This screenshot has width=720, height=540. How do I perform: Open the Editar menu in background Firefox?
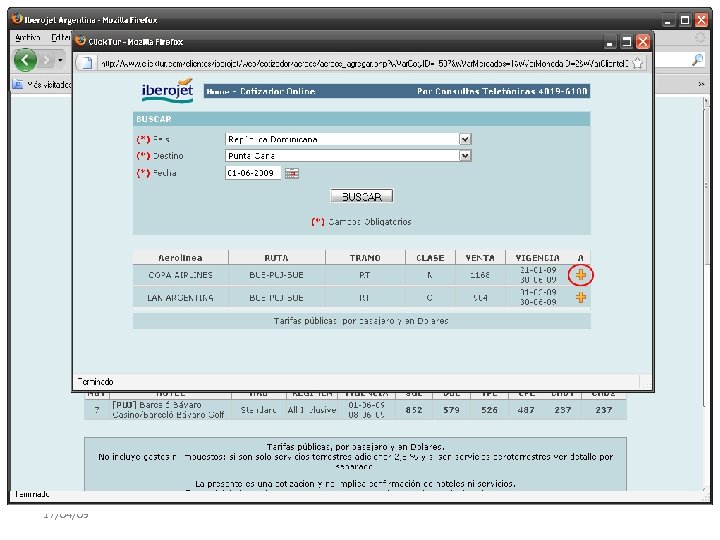[61, 38]
